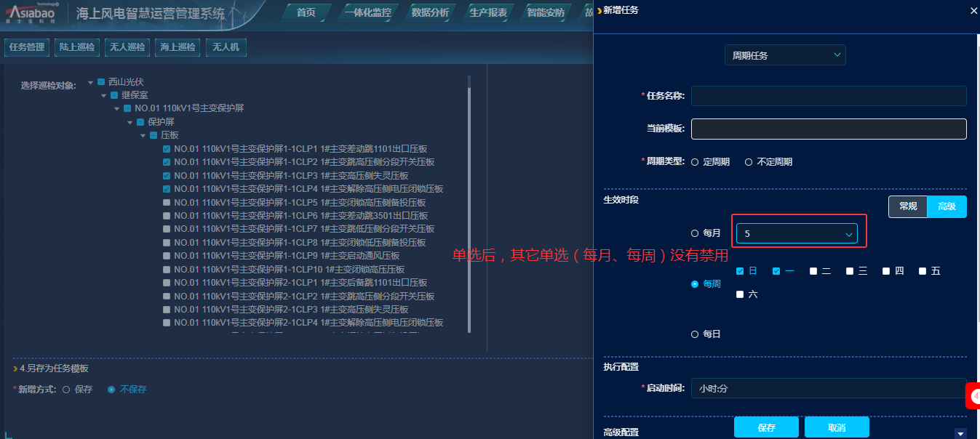Check the 1CLP5 主变闭锁高压侧备投压板 item

(167, 203)
